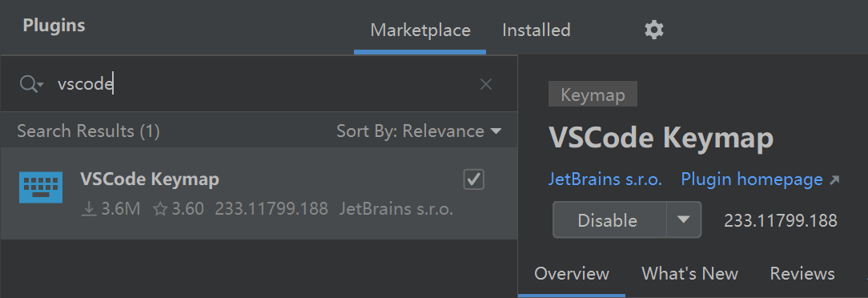Open the JetBrains s.r.o. vendor link
Screen dimensions: 868x298
pyautogui.click(x=605, y=179)
